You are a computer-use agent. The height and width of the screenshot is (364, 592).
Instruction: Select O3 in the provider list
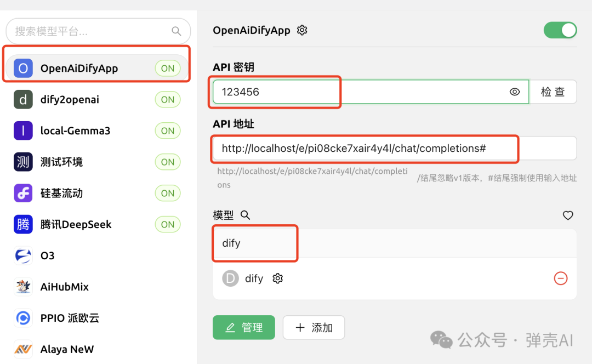pyautogui.click(x=98, y=255)
